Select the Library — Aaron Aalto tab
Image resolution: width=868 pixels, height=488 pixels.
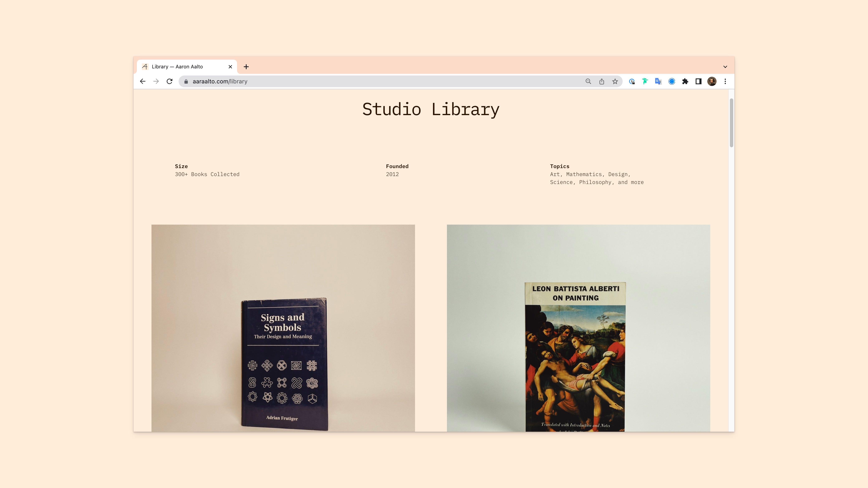(x=187, y=67)
